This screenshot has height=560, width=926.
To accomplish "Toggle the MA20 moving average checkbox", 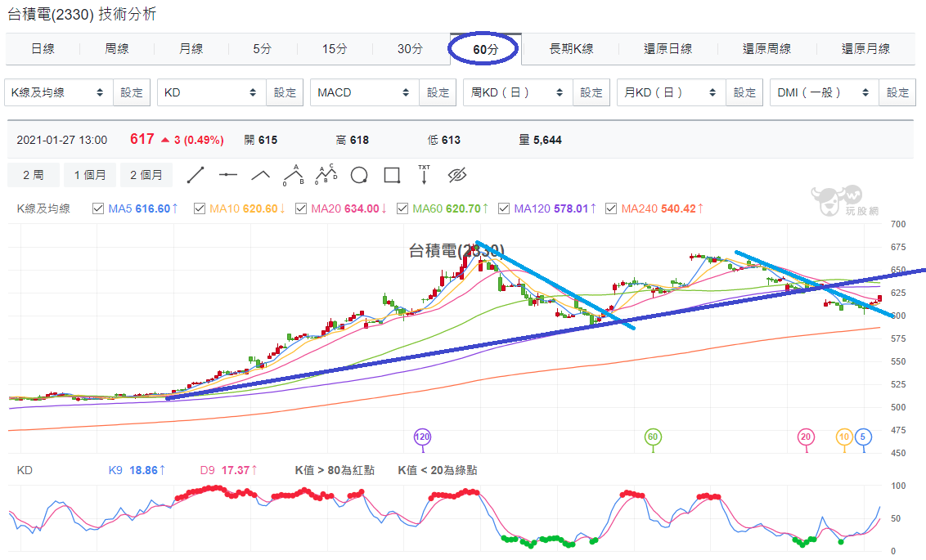I will point(301,208).
